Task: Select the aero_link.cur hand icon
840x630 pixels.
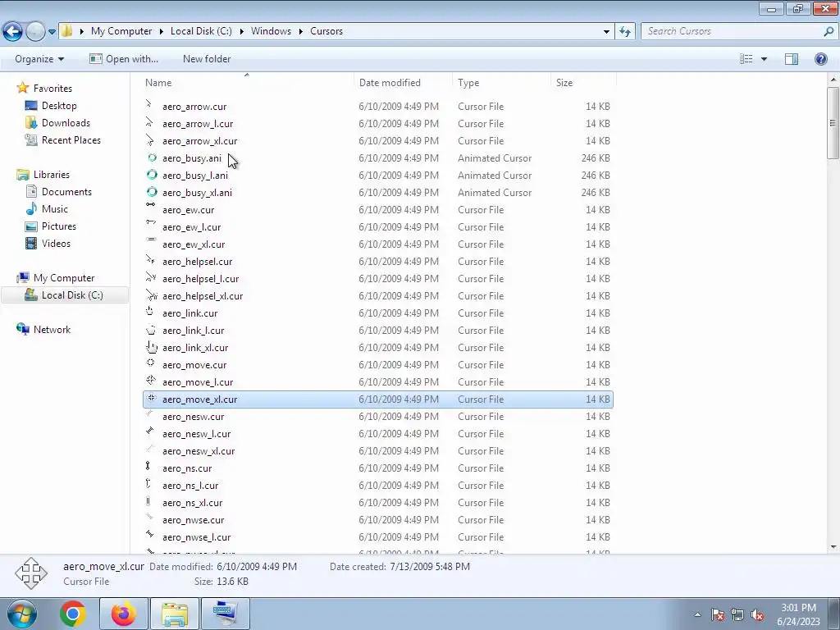Action: coord(151,313)
